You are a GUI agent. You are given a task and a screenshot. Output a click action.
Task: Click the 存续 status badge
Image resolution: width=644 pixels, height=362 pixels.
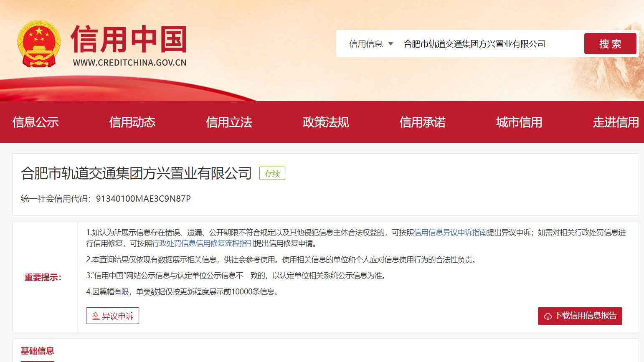click(272, 173)
